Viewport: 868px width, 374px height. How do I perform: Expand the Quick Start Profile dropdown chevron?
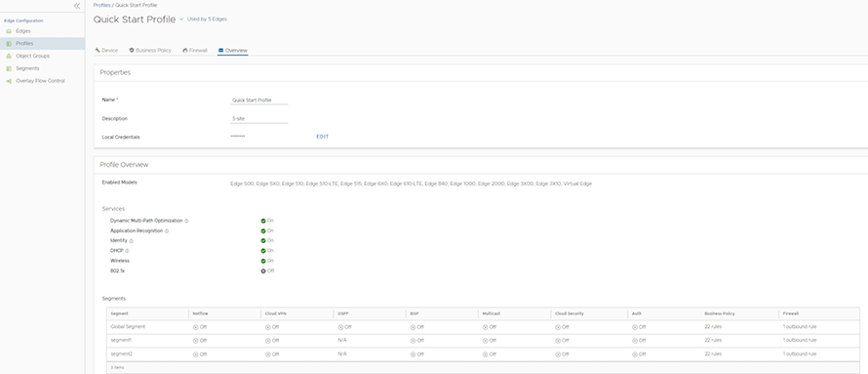pyautogui.click(x=181, y=20)
